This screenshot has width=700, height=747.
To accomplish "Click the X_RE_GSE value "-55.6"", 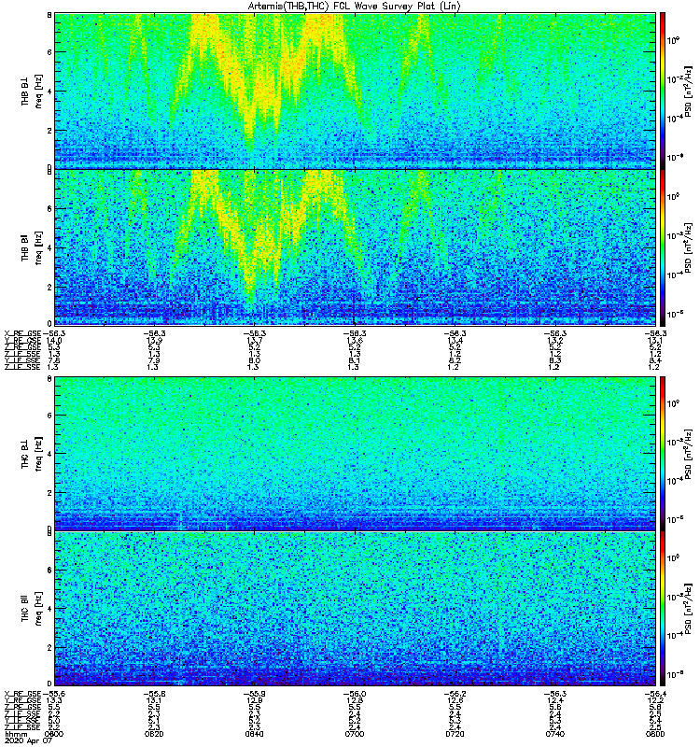I will pyautogui.click(x=54, y=694).
